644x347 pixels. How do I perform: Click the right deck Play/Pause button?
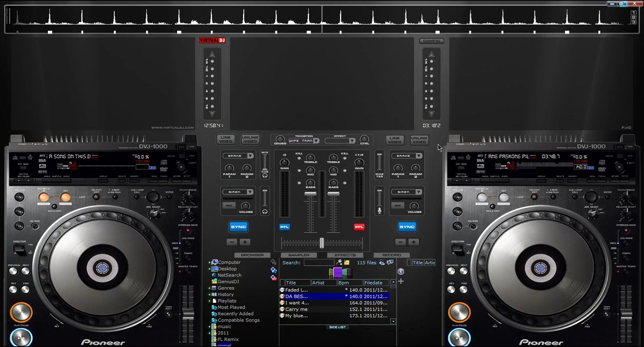[459, 338]
